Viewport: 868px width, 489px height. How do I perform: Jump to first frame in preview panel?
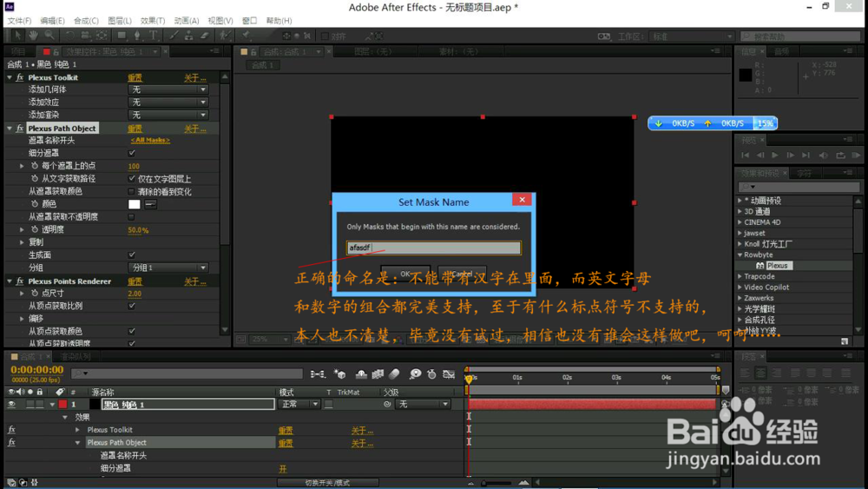coord(745,155)
